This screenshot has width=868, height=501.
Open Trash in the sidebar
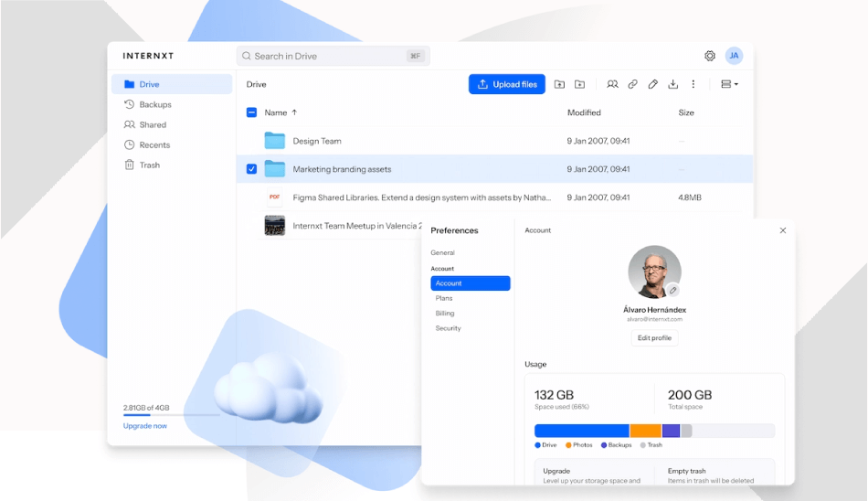[172, 165]
